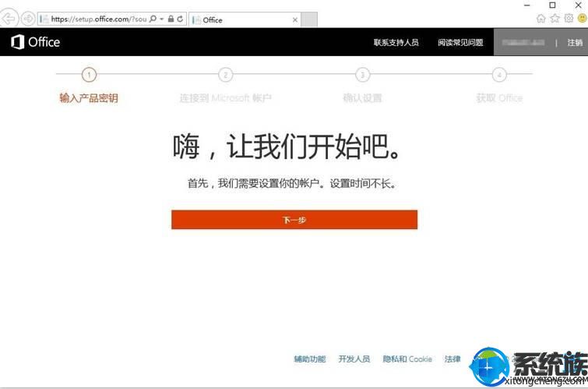Click step 1 circle 输入产品密钥
Viewport: 588px width, 389px height.
click(89, 74)
